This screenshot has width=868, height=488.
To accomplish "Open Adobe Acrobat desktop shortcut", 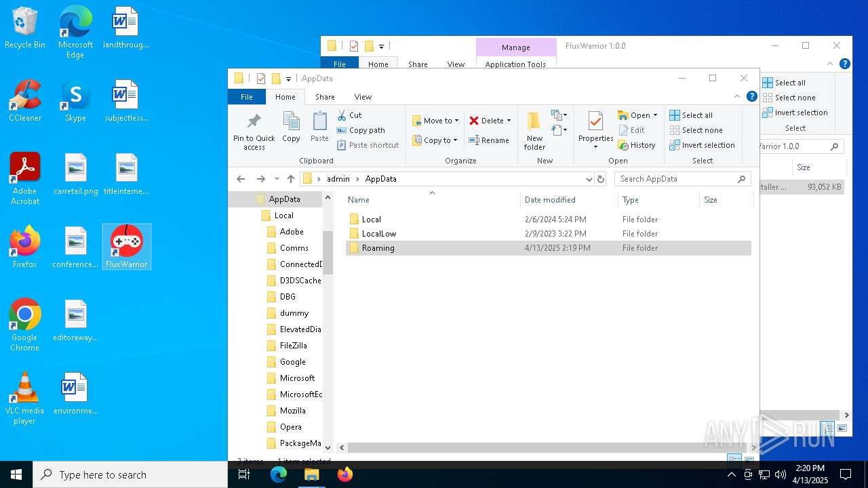I will pos(25,179).
